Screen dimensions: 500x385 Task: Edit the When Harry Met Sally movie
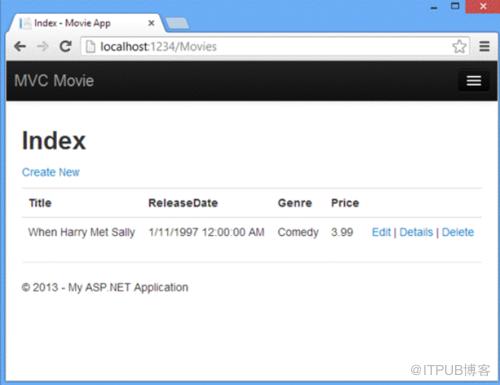(381, 232)
